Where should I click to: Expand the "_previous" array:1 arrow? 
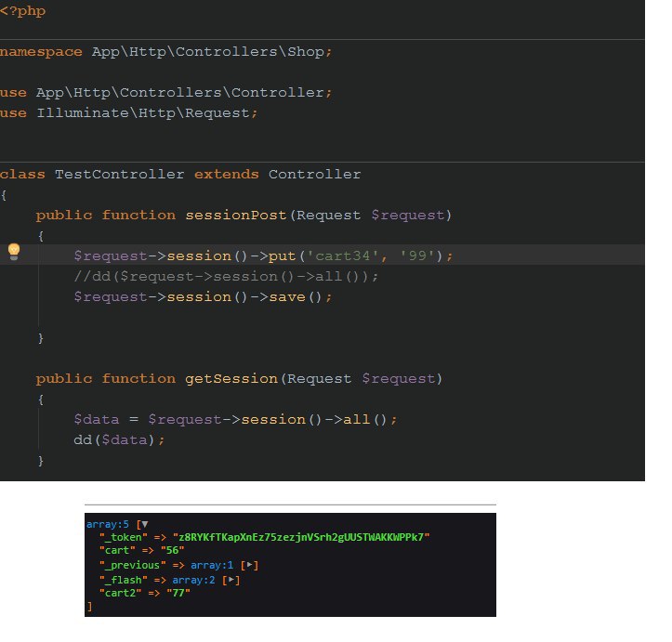pyautogui.click(x=250, y=565)
